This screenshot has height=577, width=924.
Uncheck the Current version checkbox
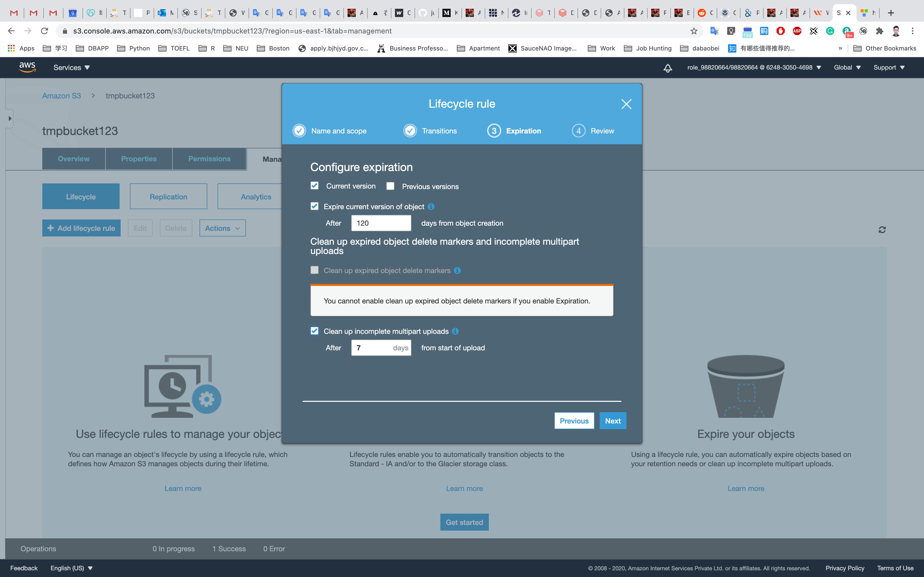click(314, 185)
